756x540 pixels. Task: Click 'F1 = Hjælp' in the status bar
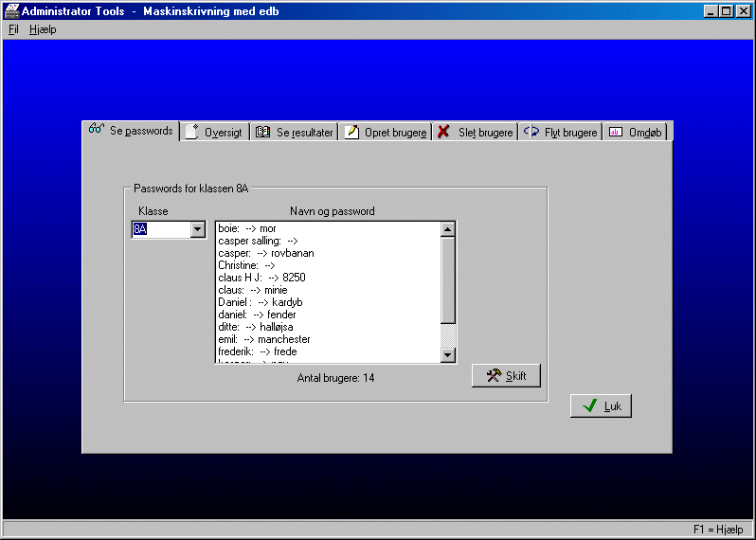pos(718,530)
